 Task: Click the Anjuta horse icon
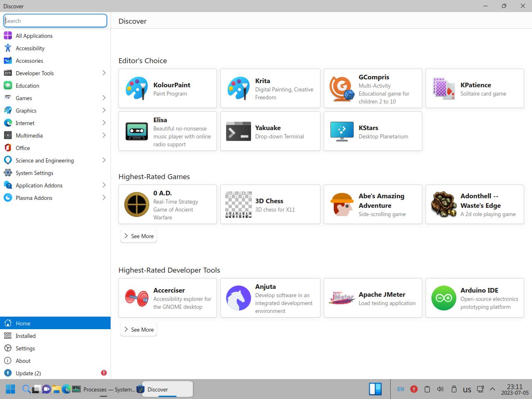239,298
